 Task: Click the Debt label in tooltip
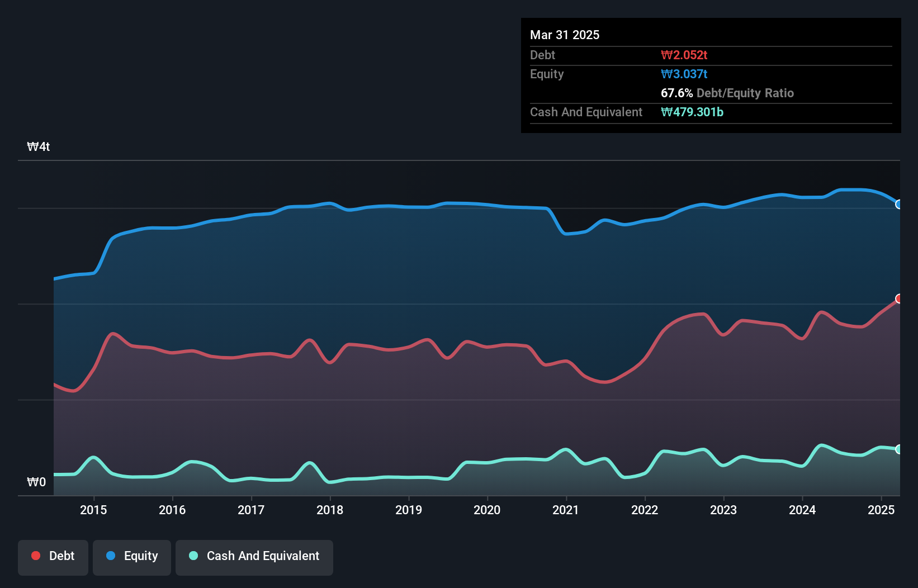click(542, 55)
